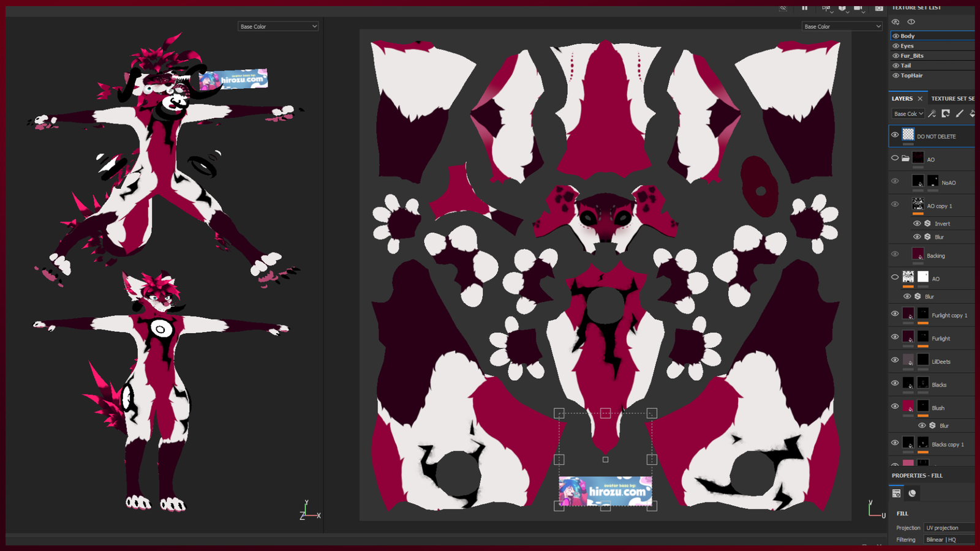This screenshot has width=980, height=551.
Task: Click the AO folder icon in layers
Action: [x=905, y=159]
